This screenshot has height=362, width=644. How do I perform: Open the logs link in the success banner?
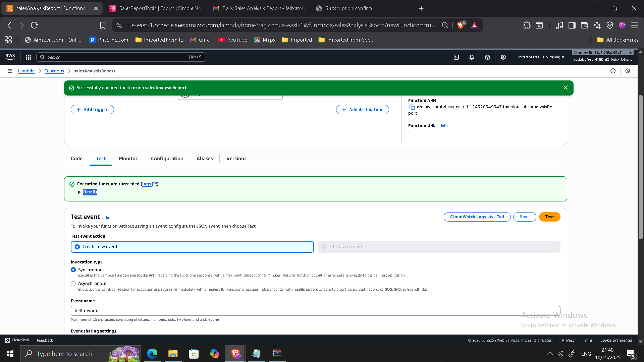coord(147,184)
